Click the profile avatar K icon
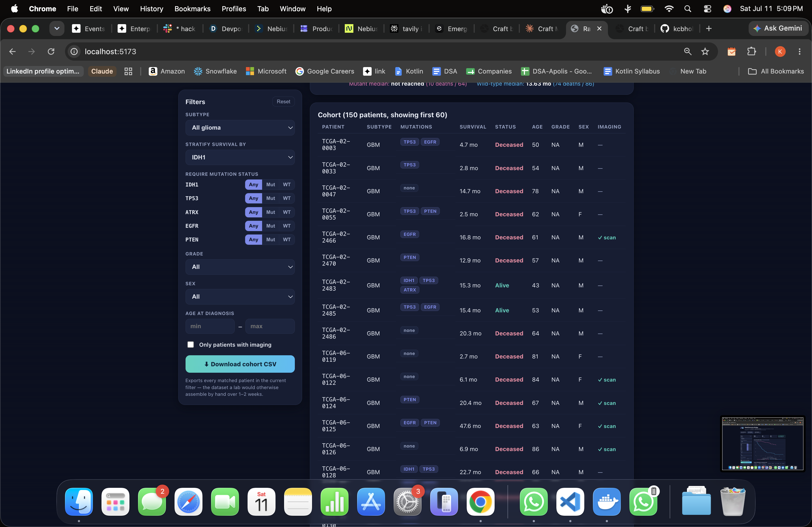The image size is (812, 527). pyautogui.click(x=780, y=52)
